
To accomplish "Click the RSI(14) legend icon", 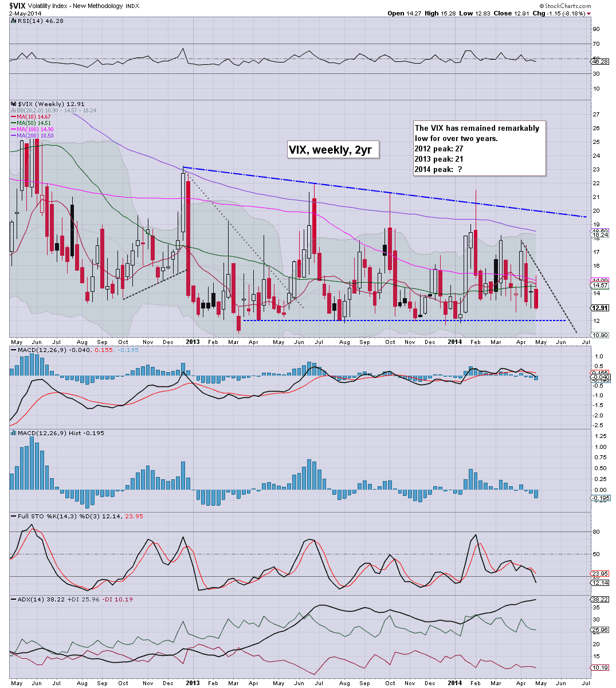I will [14, 21].
